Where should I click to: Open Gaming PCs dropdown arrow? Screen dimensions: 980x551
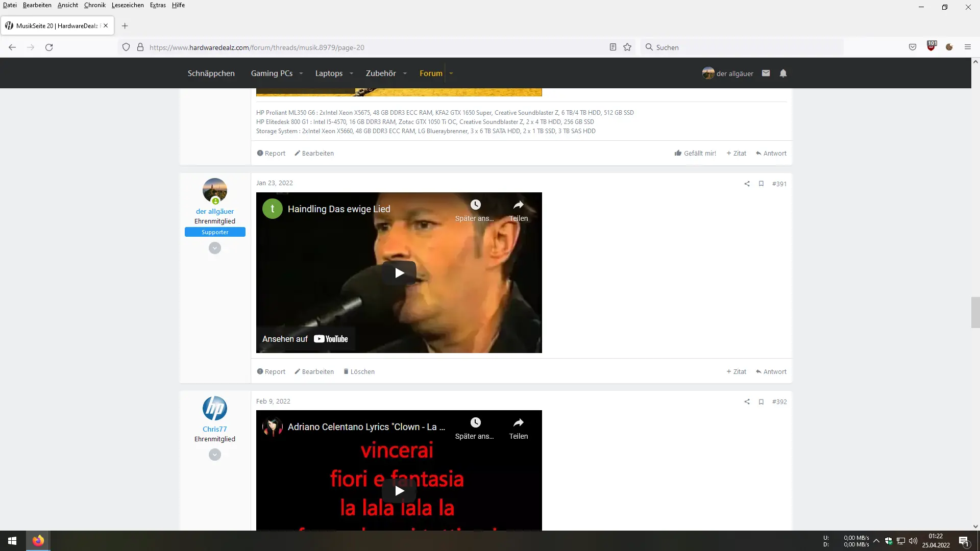pos(301,73)
